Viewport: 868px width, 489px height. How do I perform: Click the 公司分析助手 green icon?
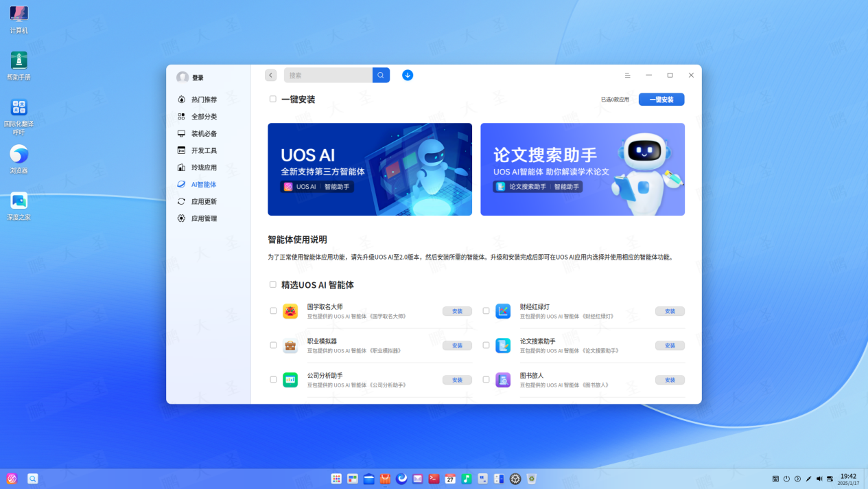click(290, 380)
